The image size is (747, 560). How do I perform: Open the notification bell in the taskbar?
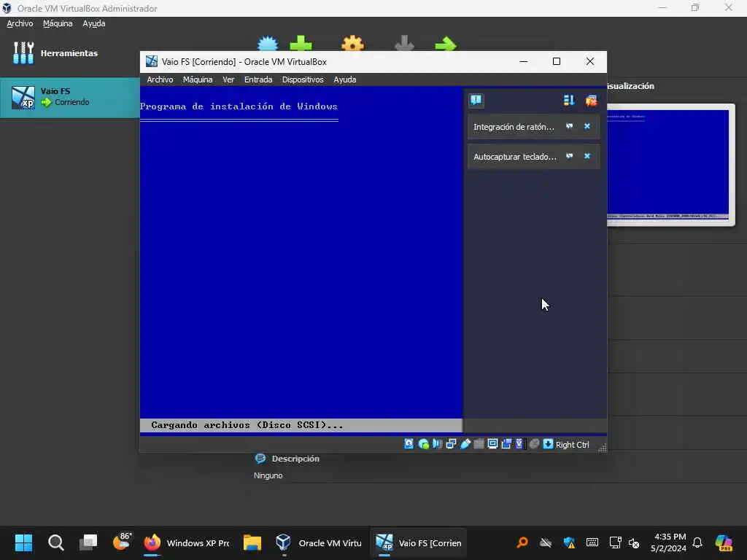697,542
